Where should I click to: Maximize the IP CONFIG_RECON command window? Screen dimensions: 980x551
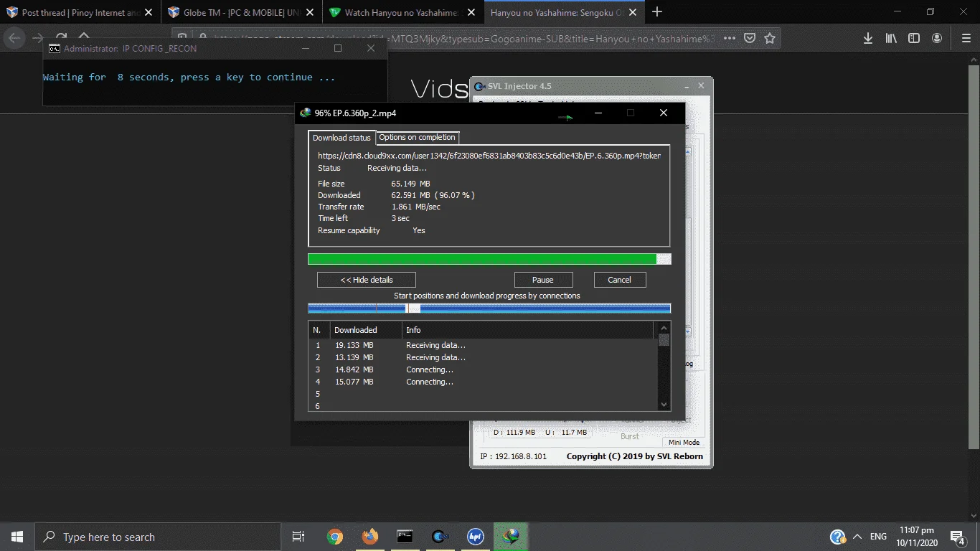point(338,48)
